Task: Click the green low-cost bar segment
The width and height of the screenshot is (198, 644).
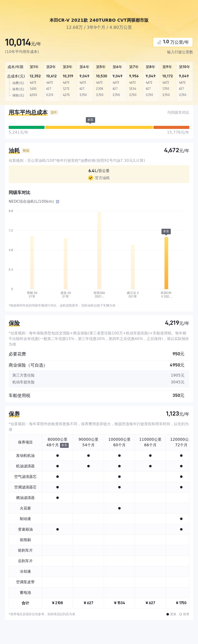Action: pyautogui.click(x=26, y=127)
